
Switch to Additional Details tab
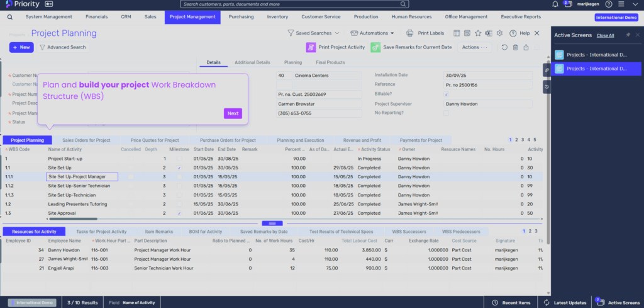click(x=252, y=62)
